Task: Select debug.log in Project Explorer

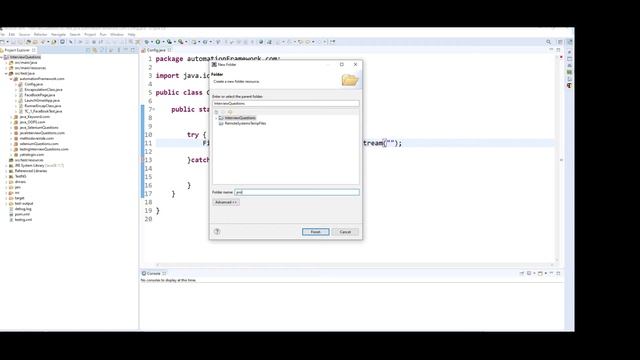Action: tap(23, 209)
